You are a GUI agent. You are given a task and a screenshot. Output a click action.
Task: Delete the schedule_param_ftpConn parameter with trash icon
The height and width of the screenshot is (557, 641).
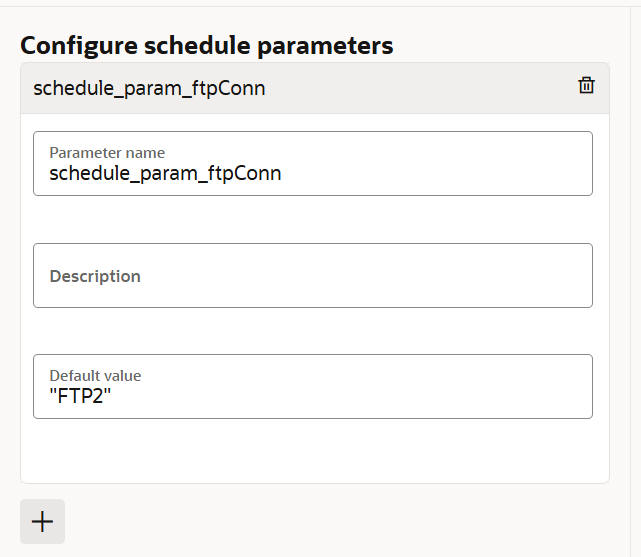pyautogui.click(x=586, y=86)
